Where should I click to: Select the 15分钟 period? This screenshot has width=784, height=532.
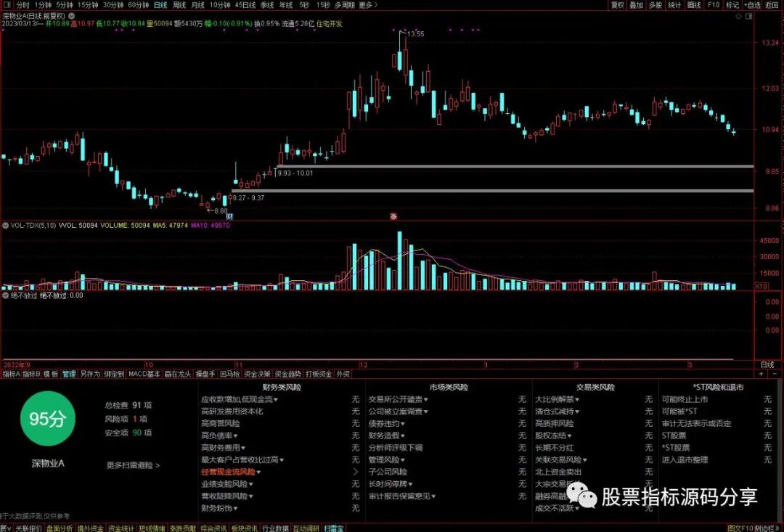pos(88,5)
